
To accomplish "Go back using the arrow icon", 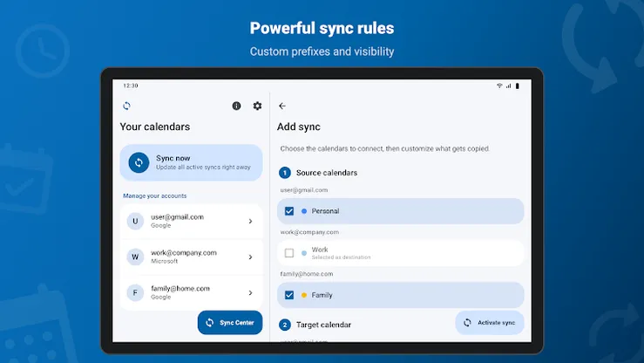I will point(282,106).
